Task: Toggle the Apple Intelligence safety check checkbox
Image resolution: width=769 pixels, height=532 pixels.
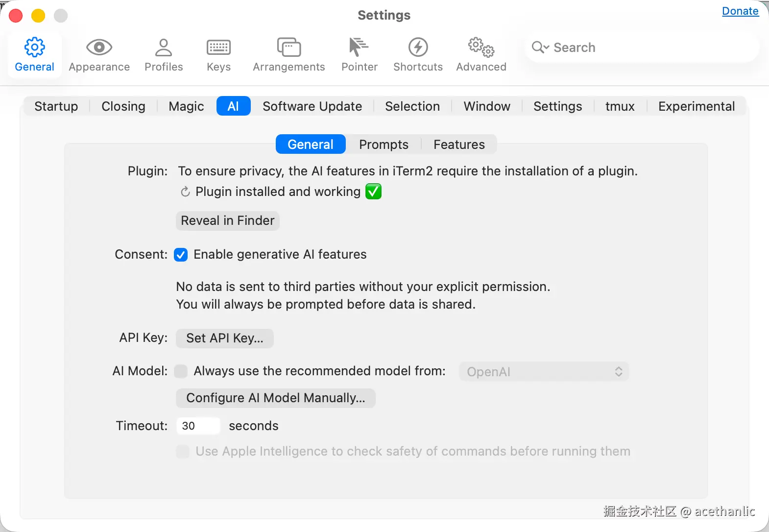Action: (x=183, y=451)
